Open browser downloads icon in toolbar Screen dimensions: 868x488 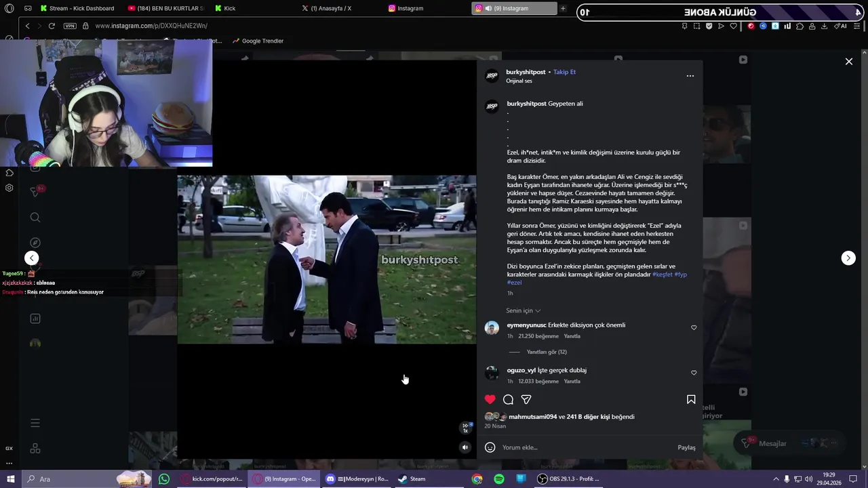[x=824, y=26]
